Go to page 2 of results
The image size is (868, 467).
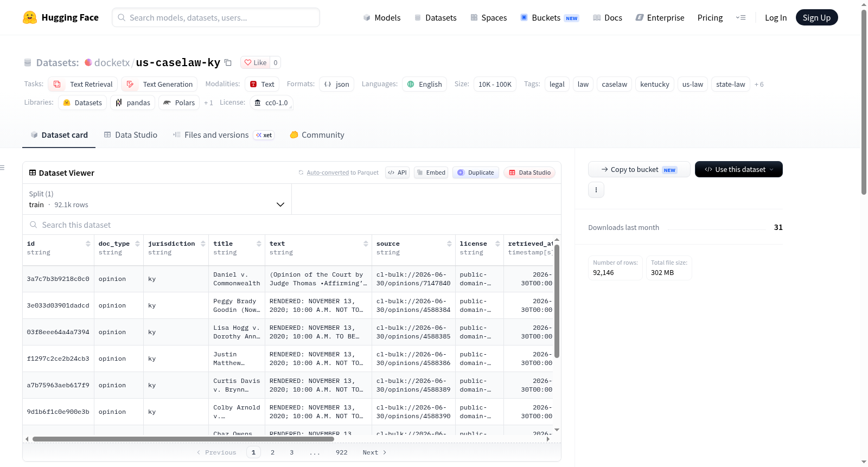pyautogui.click(x=272, y=452)
